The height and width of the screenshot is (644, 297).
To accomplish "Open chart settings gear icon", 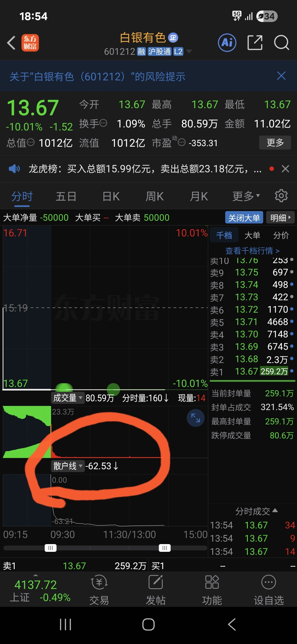I will pos(281,196).
